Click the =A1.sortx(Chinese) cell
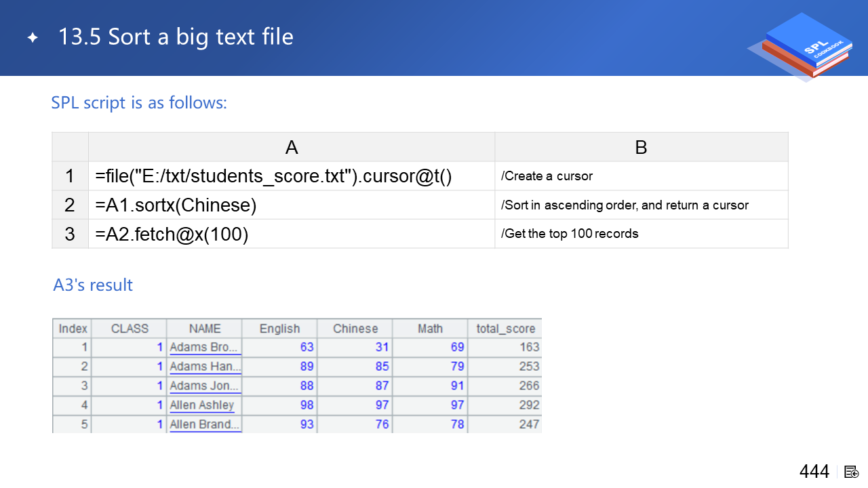Image resolution: width=868 pixels, height=488 pixels. coord(292,205)
